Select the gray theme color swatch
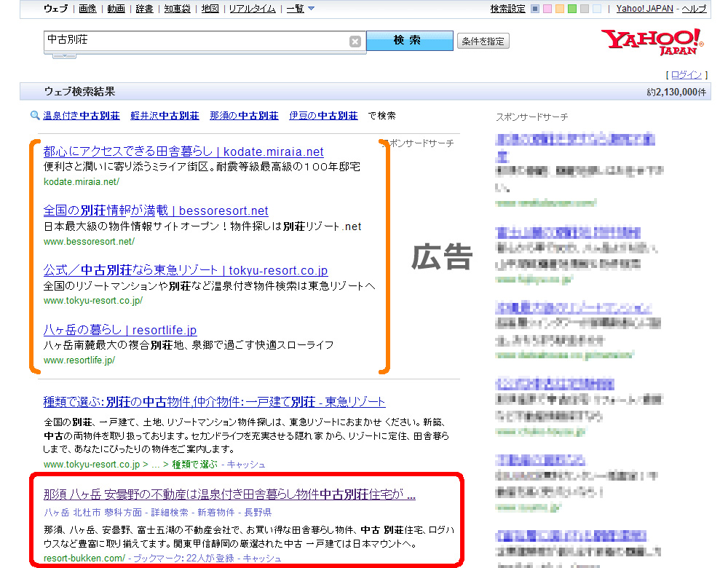The width and height of the screenshot is (728, 568). coord(585,9)
